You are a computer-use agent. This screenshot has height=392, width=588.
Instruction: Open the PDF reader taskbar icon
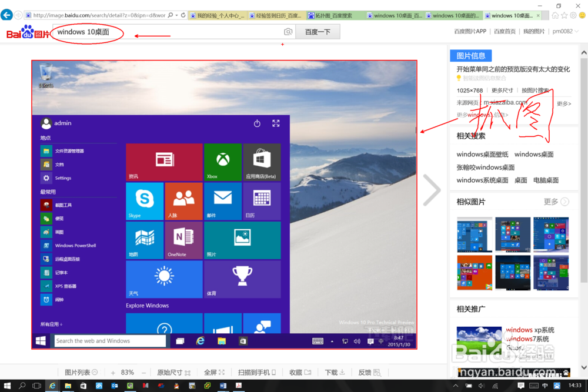click(x=239, y=386)
